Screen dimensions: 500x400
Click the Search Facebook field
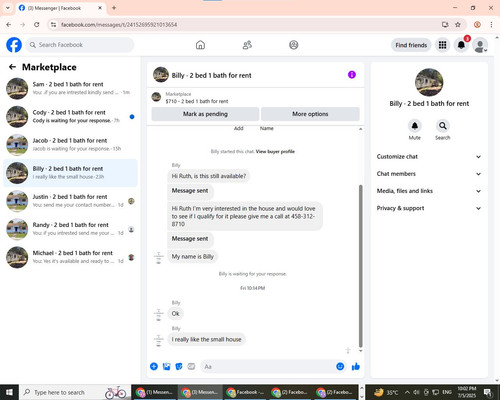pyautogui.click(x=80, y=45)
